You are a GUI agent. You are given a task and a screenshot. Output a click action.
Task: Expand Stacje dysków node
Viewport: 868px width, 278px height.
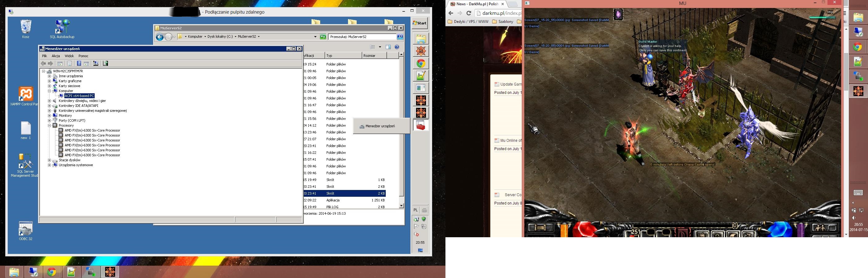[49, 160]
